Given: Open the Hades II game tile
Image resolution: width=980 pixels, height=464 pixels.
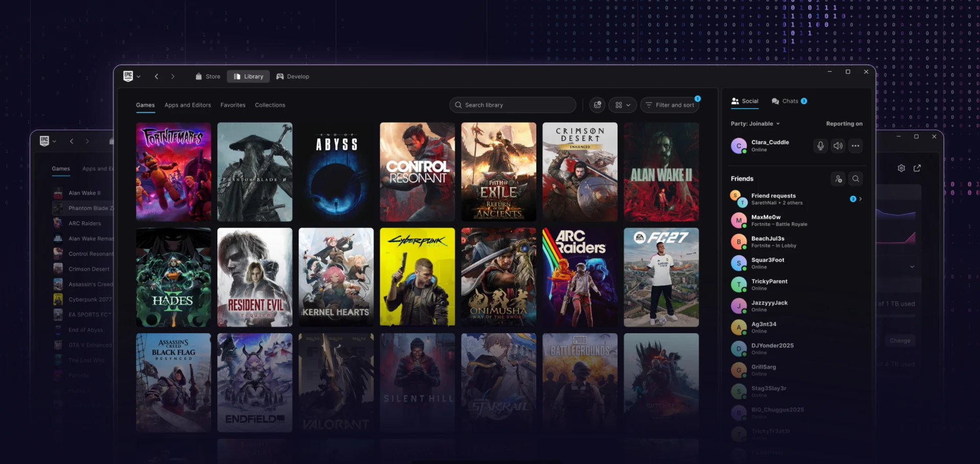Looking at the screenshot, I should tap(174, 277).
